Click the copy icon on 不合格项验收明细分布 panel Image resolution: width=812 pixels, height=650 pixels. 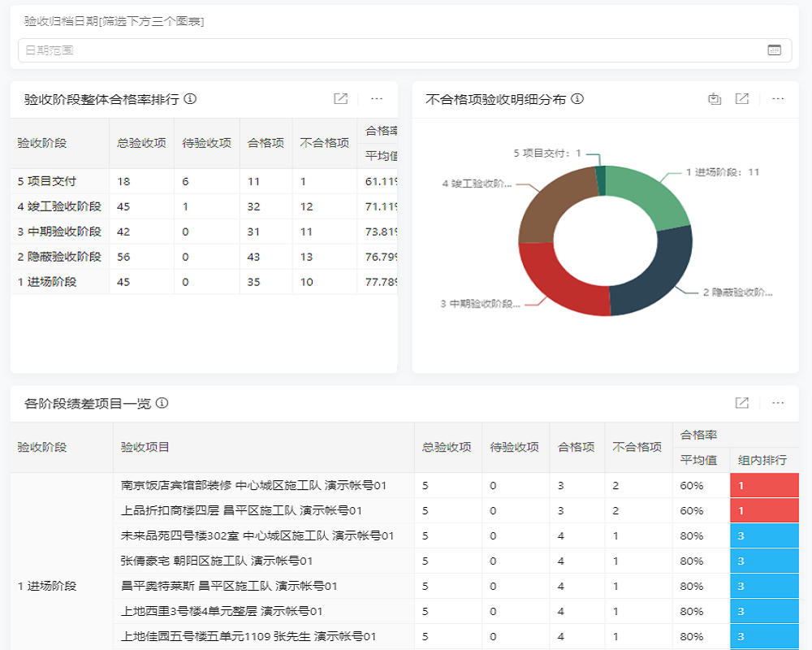pos(714,98)
